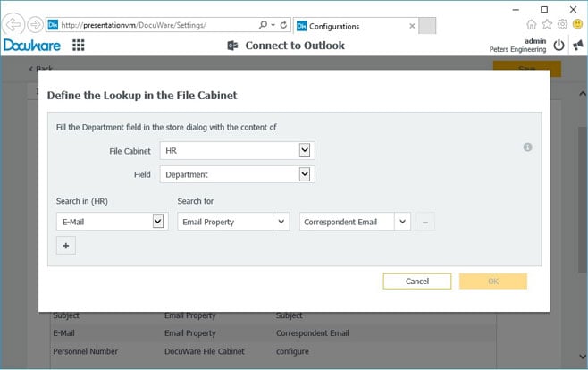Open the DocuWare apps grid menu

click(x=79, y=46)
